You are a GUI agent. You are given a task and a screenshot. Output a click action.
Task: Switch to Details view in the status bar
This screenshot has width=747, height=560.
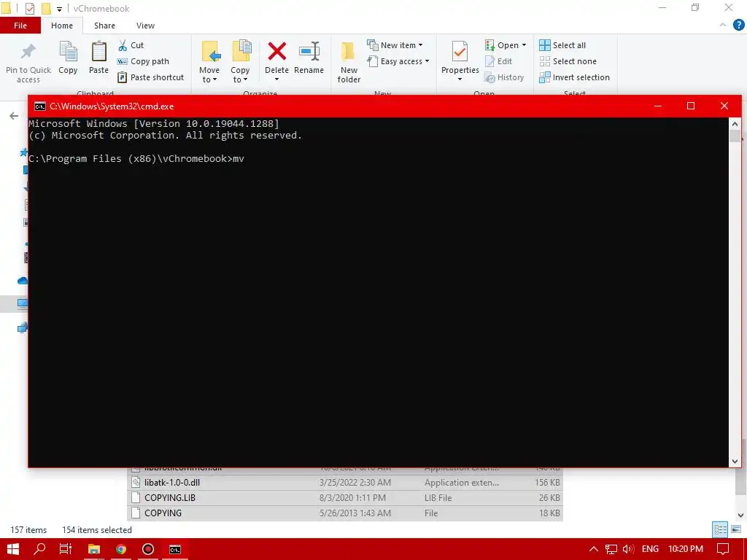720,529
